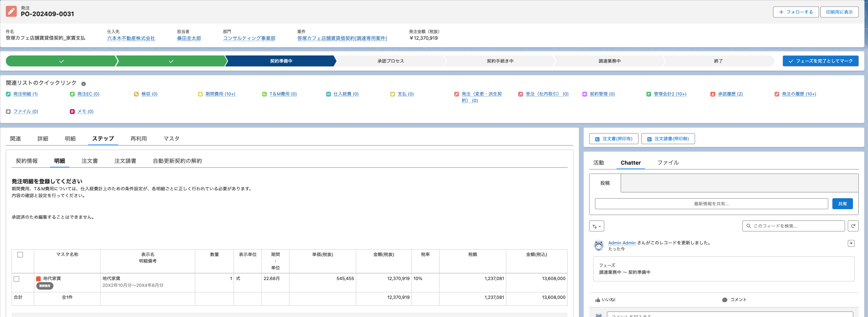Viewport: 868px width, 317px height.
Task: Click the 契約管理 (0) purple icon
Action: click(x=585, y=94)
